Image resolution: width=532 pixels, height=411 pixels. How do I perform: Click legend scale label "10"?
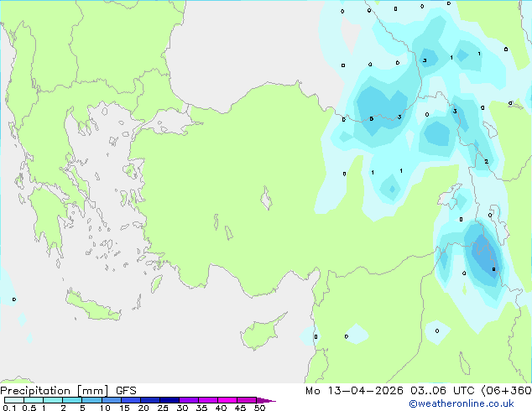coord(105,408)
